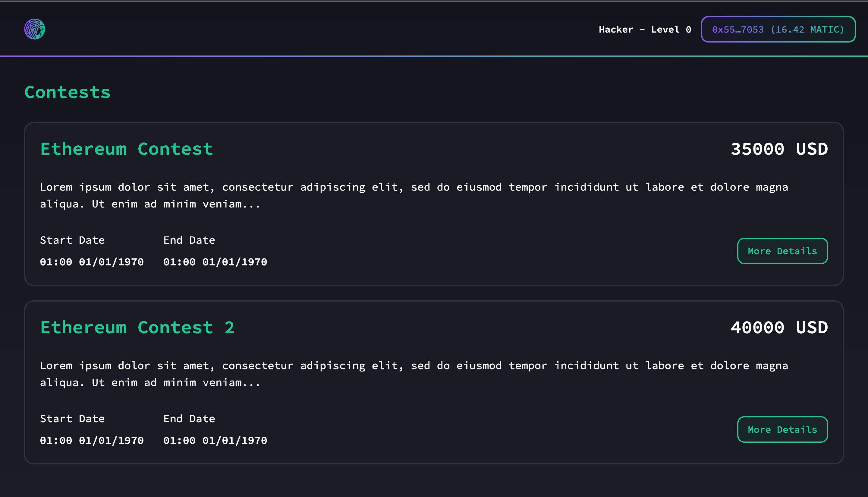The image size is (868, 497).
Task: Select the 40000 USD prize amount
Action: [x=779, y=327]
